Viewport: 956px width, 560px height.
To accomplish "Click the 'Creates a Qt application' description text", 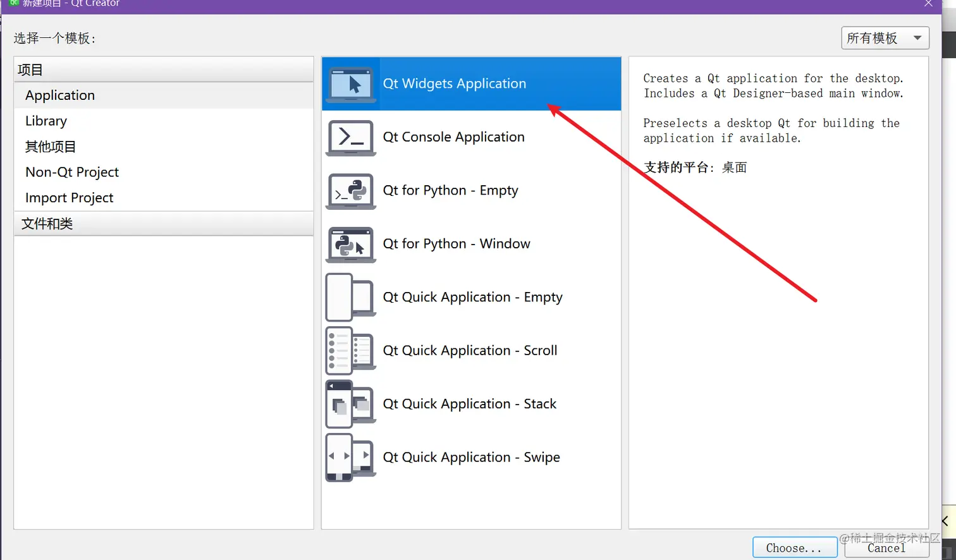I will point(774,86).
